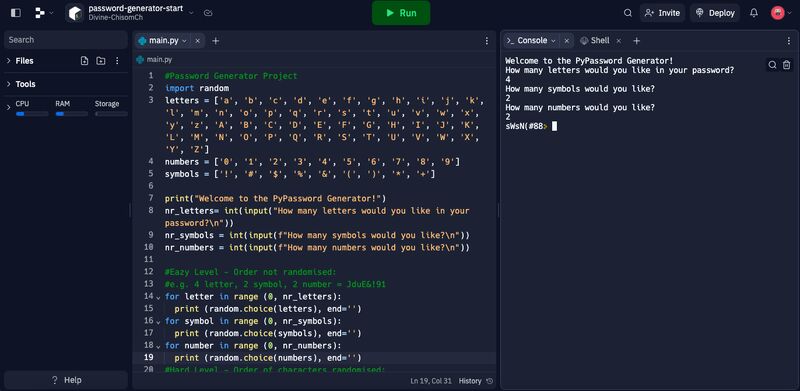Focus the sidebar Search field
This screenshot has height=391, width=800.
[66, 40]
